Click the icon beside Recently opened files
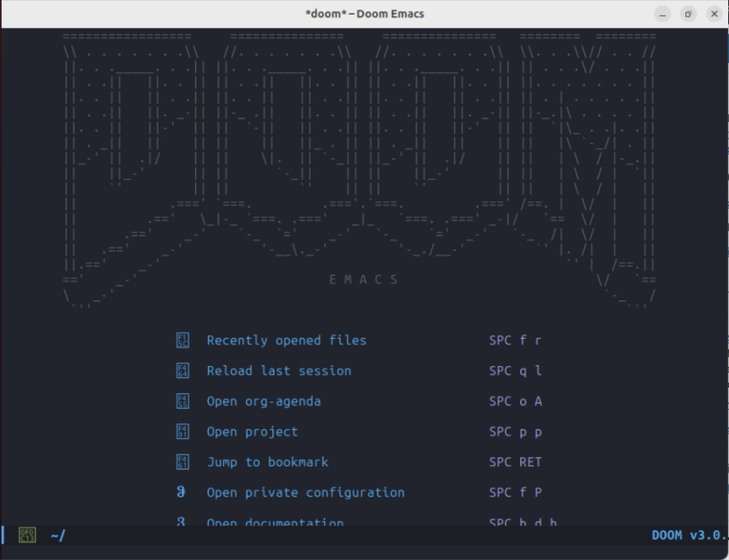This screenshot has width=729, height=560. [x=181, y=340]
